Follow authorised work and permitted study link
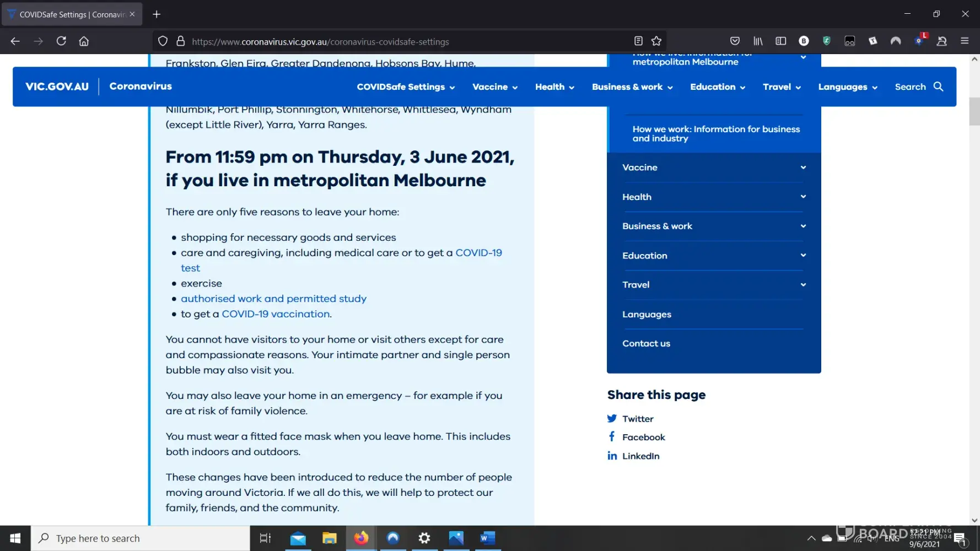This screenshot has width=980, height=551. (x=273, y=299)
